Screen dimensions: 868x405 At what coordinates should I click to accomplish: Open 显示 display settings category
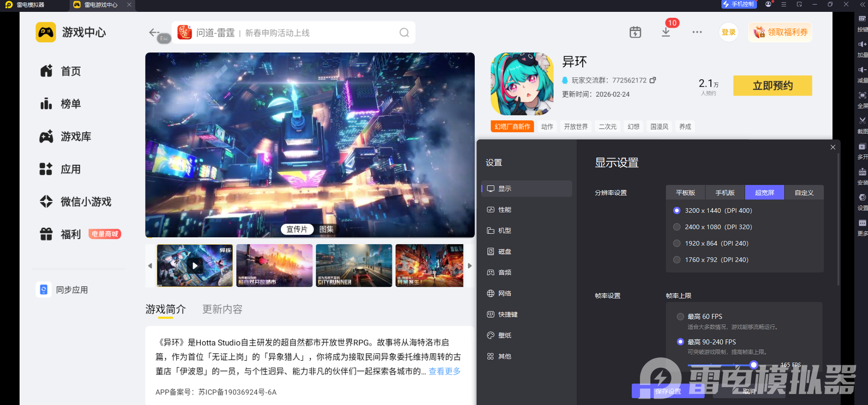click(x=527, y=189)
